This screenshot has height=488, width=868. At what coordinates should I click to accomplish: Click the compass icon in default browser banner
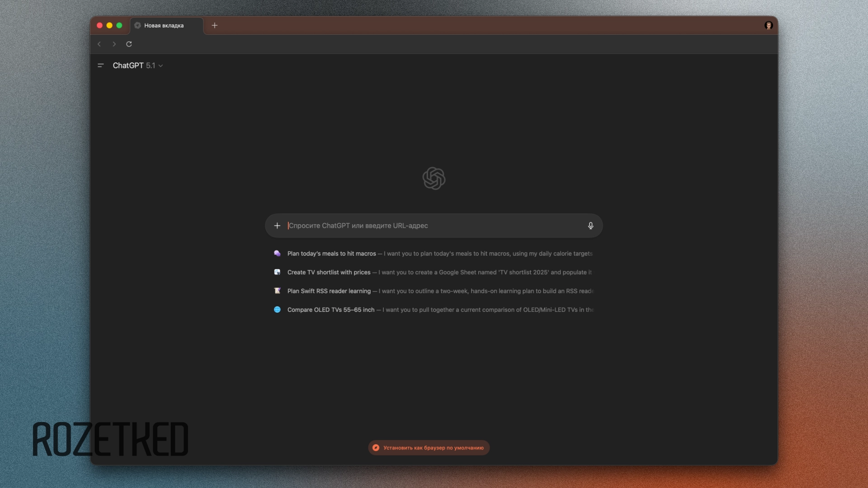[x=376, y=448]
